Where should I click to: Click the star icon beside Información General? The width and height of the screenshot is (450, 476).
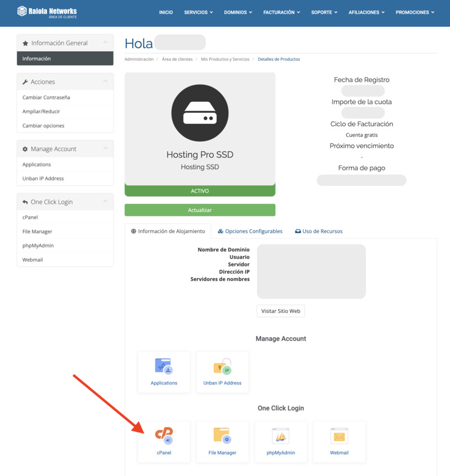point(25,43)
